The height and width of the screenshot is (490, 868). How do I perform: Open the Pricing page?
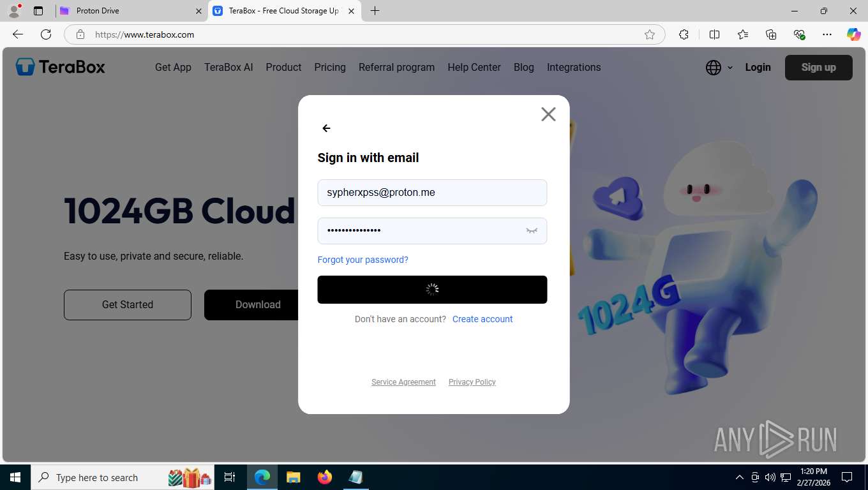(x=330, y=67)
